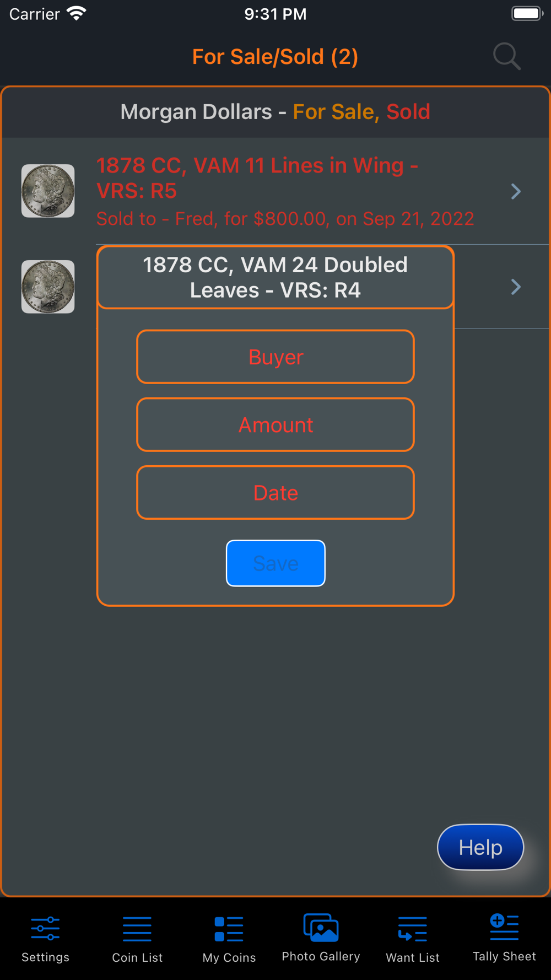Go to the My Coins icon
Viewport: 551px width, 980px height.
(x=229, y=929)
